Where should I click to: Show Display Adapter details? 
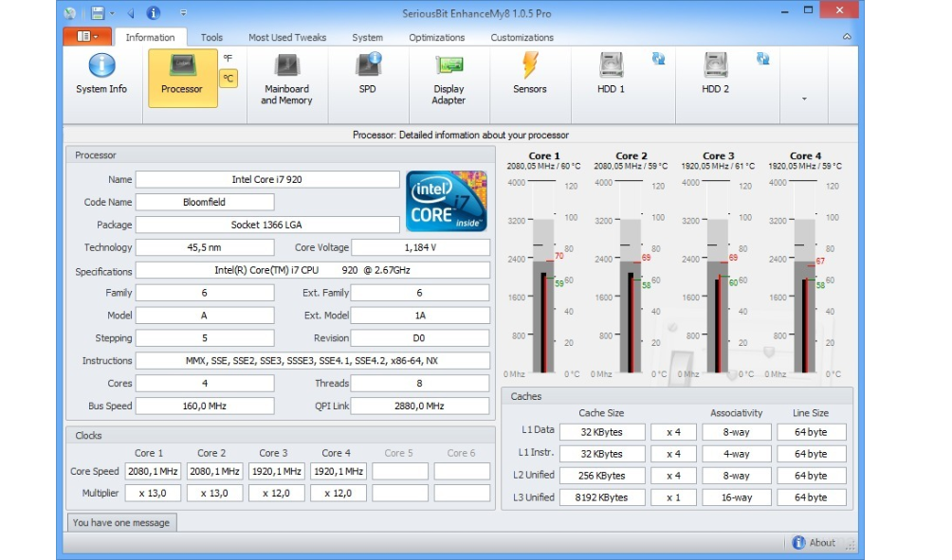(449, 79)
